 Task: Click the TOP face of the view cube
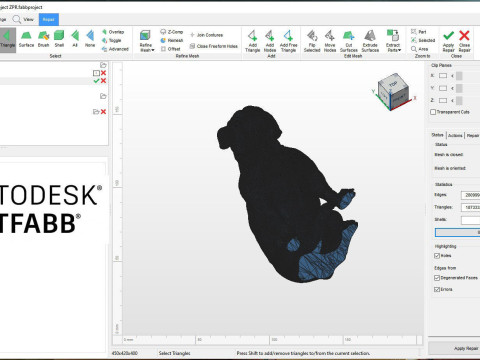click(393, 84)
